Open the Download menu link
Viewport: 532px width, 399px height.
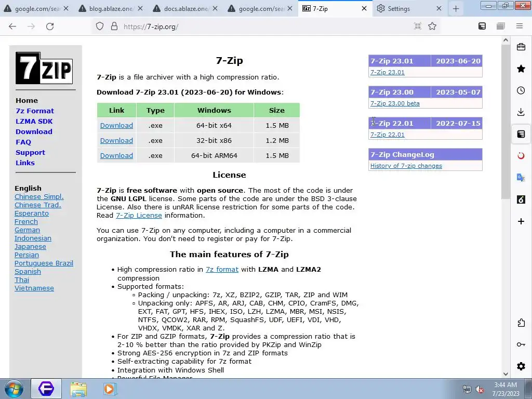pos(34,131)
